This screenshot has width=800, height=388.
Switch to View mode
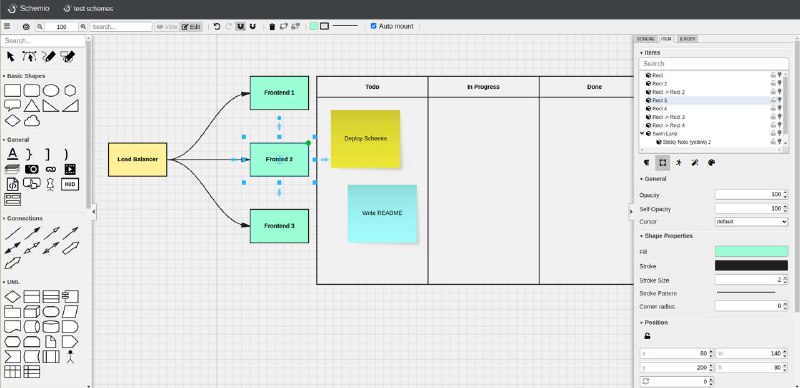point(167,27)
